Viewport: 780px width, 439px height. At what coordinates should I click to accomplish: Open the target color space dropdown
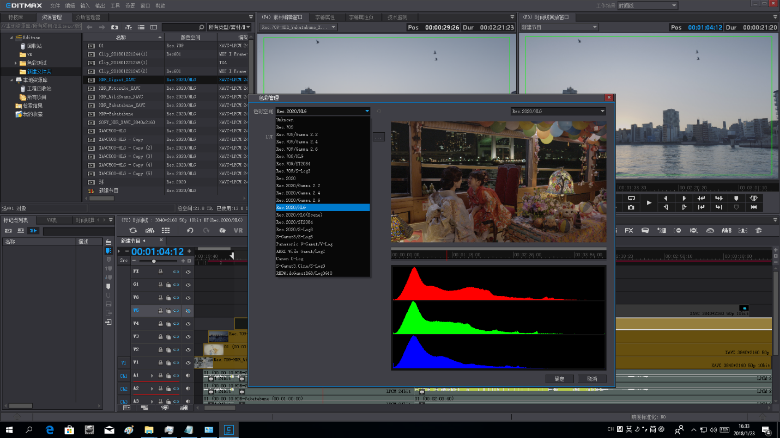pos(558,111)
